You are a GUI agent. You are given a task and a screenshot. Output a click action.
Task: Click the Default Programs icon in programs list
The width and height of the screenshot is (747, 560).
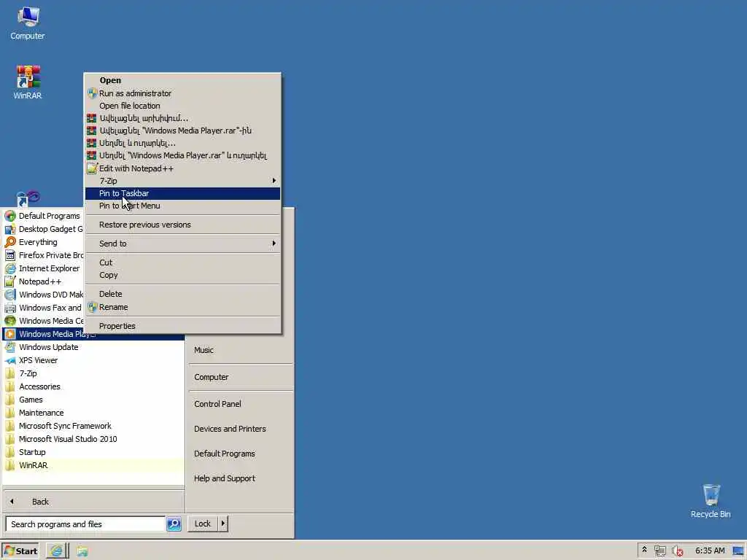(x=10, y=216)
